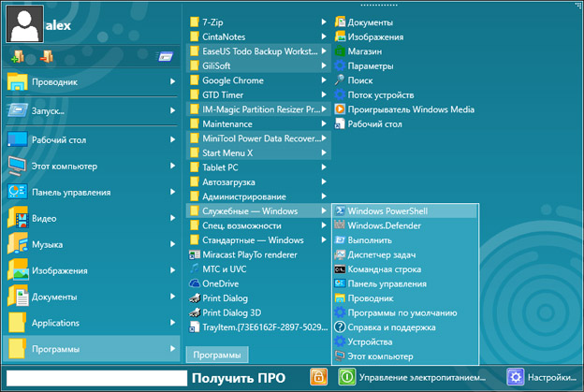Expand the Google Chrome folder arrow
Screen dimensions: 584x392
pos(324,80)
